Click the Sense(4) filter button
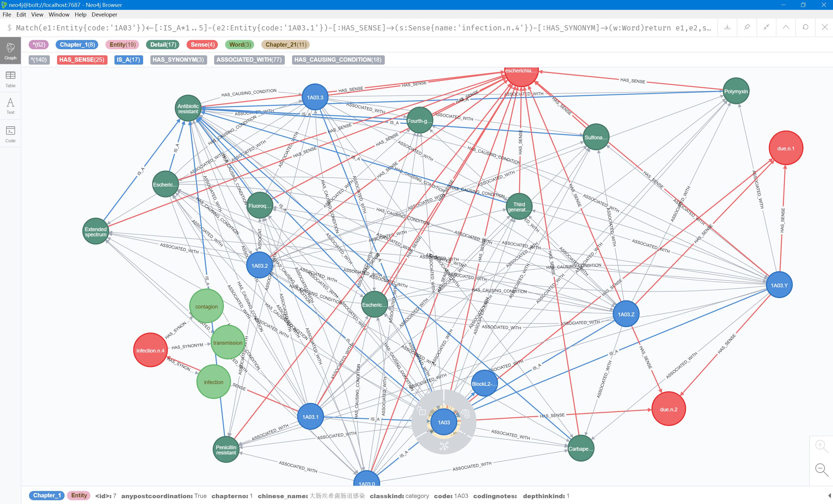Image resolution: width=833 pixels, height=504 pixels. click(x=202, y=45)
